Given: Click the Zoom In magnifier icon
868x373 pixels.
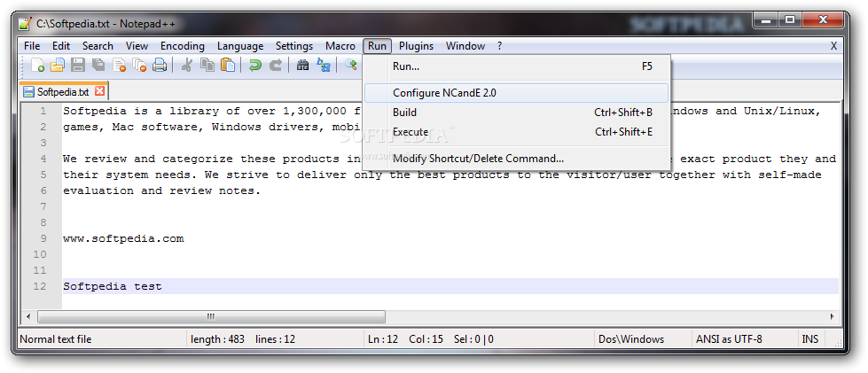Looking at the screenshot, I should click(350, 64).
